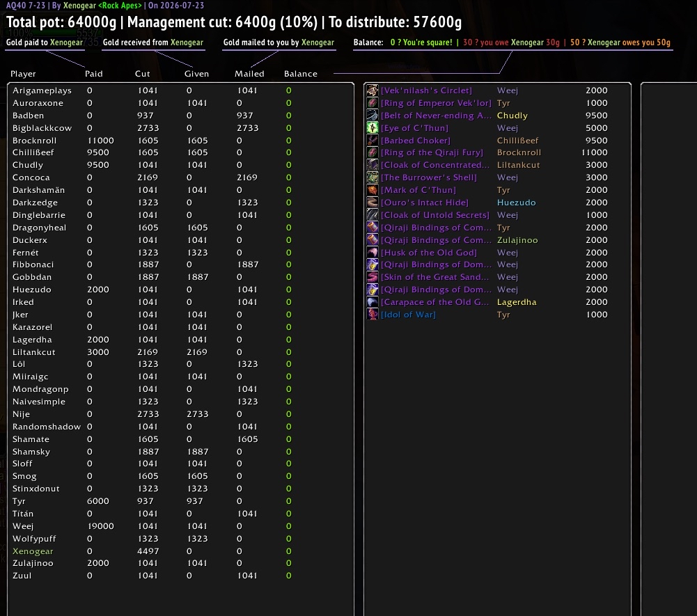Select the Arigameplays player row
The width and height of the screenshot is (697, 616).
pyautogui.click(x=180, y=90)
